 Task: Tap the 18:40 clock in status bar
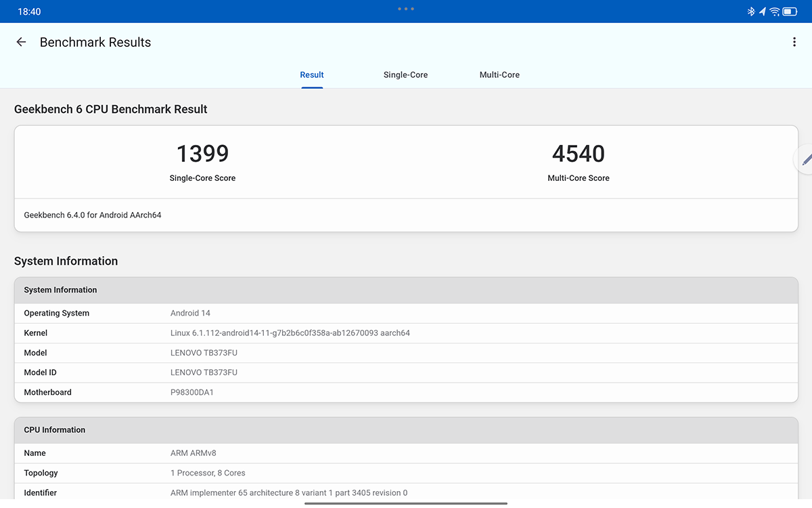point(29,12)
